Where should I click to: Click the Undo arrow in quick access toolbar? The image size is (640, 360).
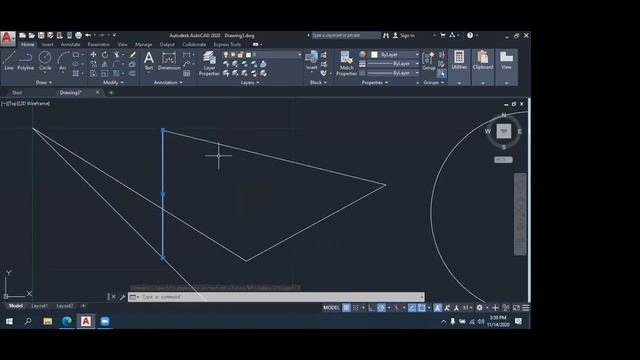point(88,36)
